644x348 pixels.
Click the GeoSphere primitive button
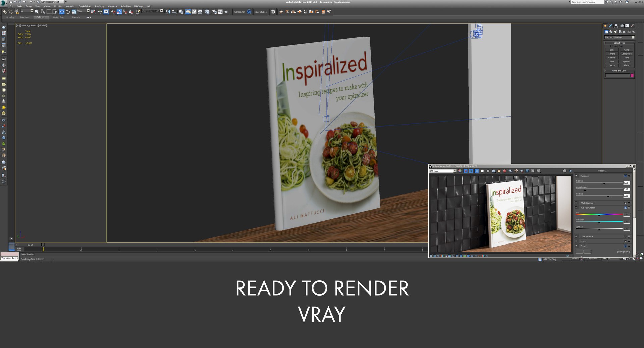click(626, 54)
